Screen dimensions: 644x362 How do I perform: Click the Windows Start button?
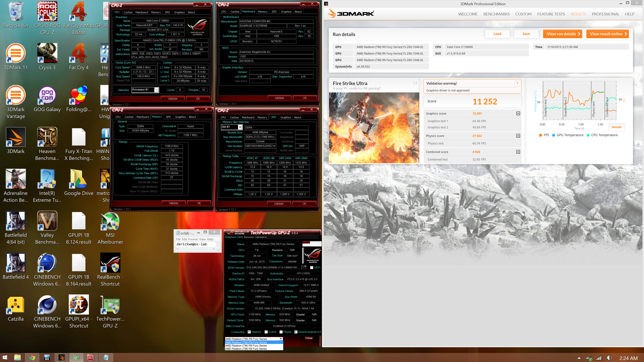point(5,357)
